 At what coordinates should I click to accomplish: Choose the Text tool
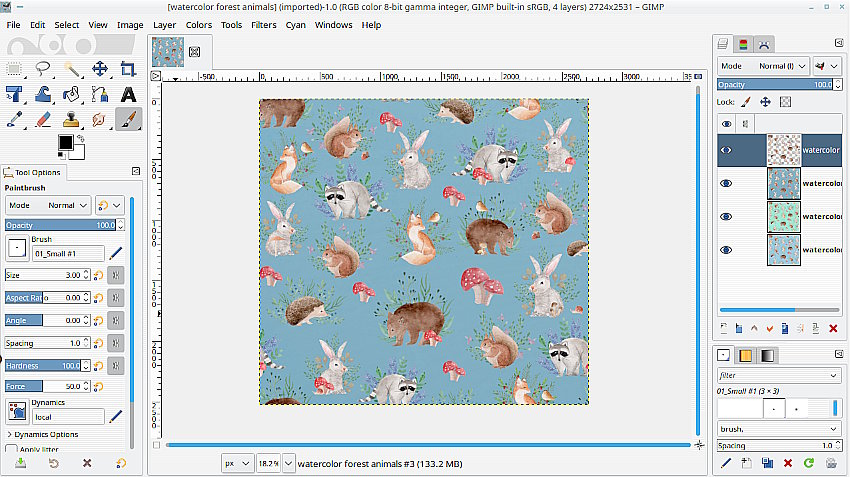click(x=128, y=95)
